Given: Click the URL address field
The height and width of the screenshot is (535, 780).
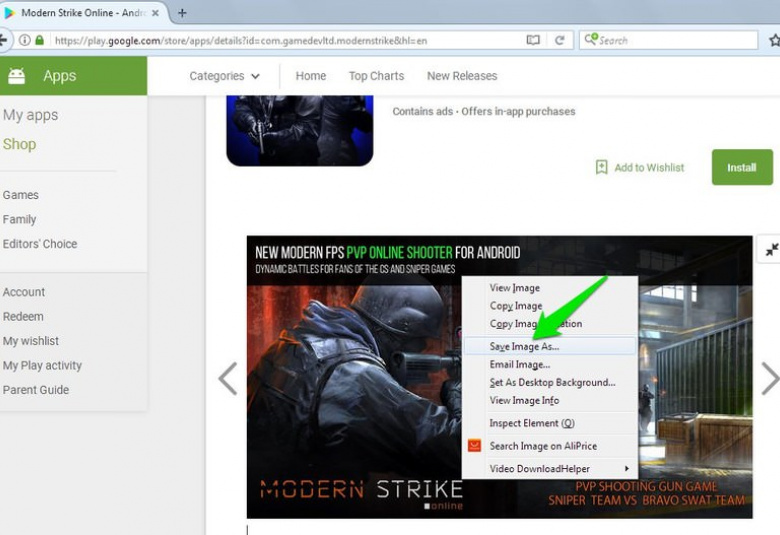Looking at the screenshot, I should tap(287, 40).
